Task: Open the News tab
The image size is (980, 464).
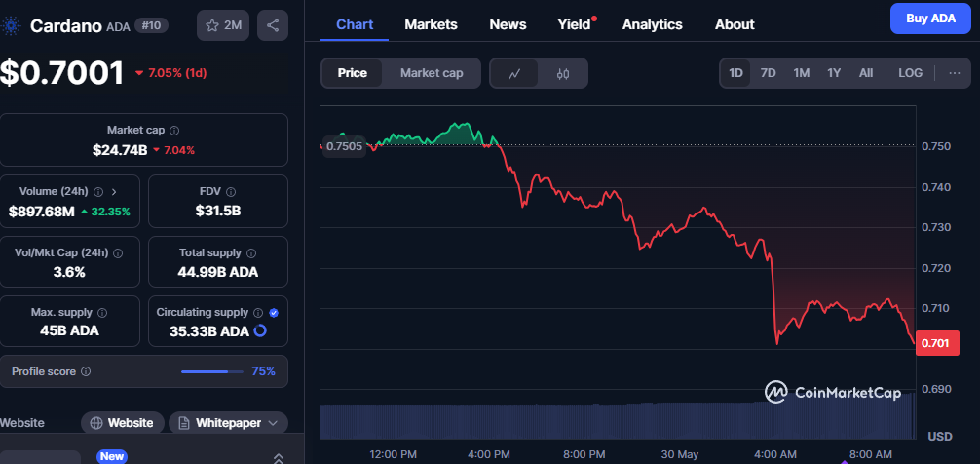Action: click(x=508, y=24)
